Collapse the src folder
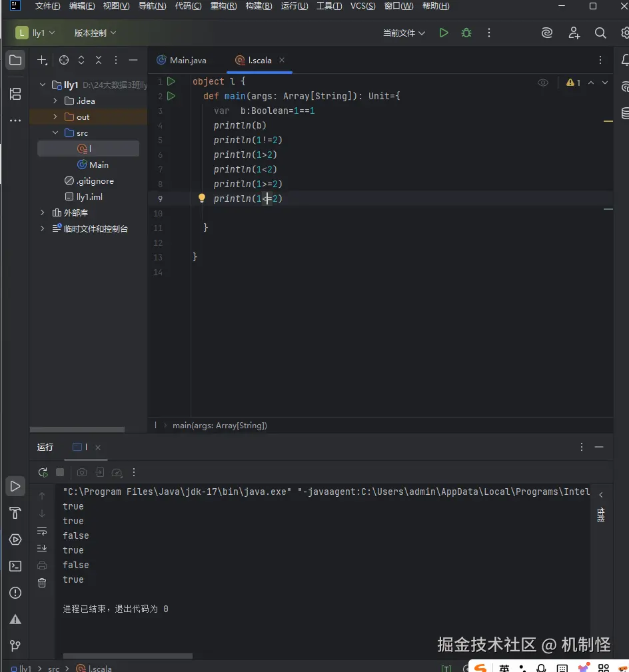The height and width of the screenshot is (672, 629). click(55, 133)
